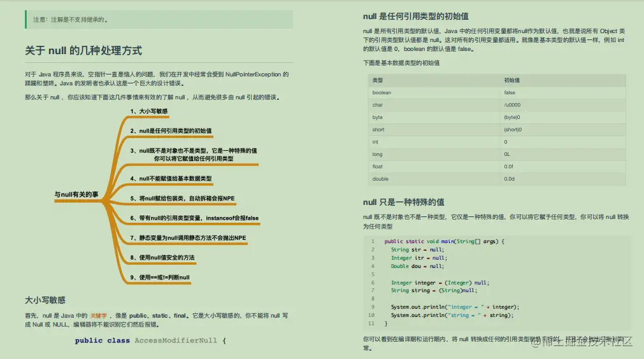Screen dimensions: 644x359
Task: Select mind map node 9、使用==或!=判断null
Action: 160,277
